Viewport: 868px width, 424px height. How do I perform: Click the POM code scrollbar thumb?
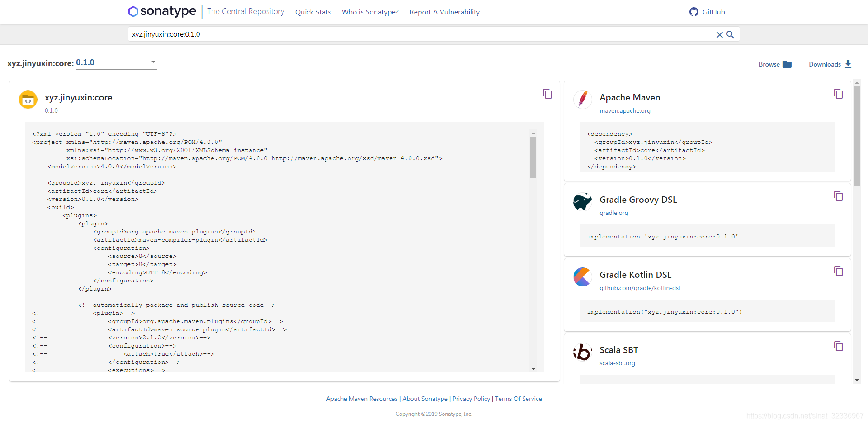[533, 157]
